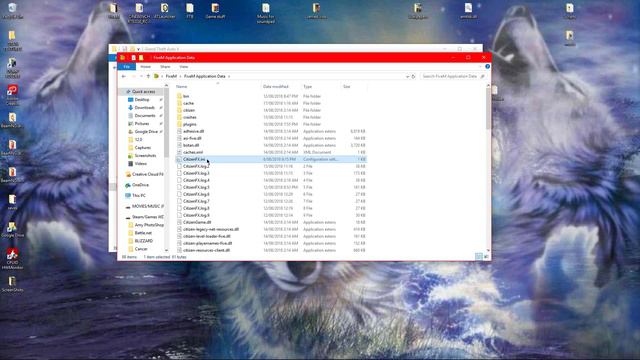This screenshot has width=640, height=360.
Task: Open Music for soundpad desktop folder
Action: pos(266,13)
